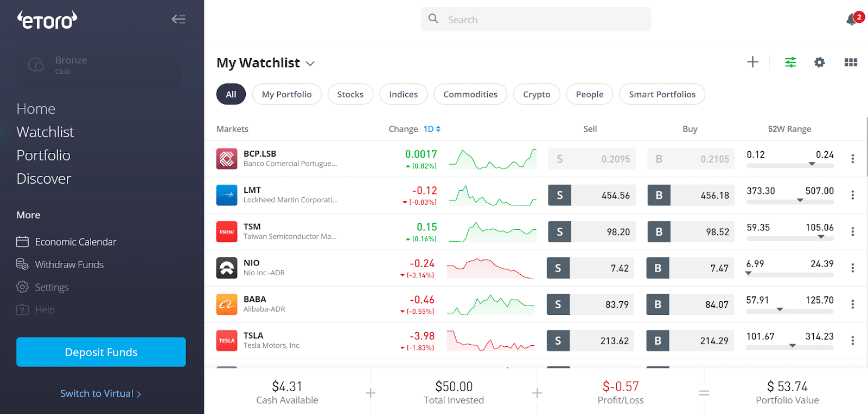
Task: Select the My Portfolio filter
Action: 286,94
